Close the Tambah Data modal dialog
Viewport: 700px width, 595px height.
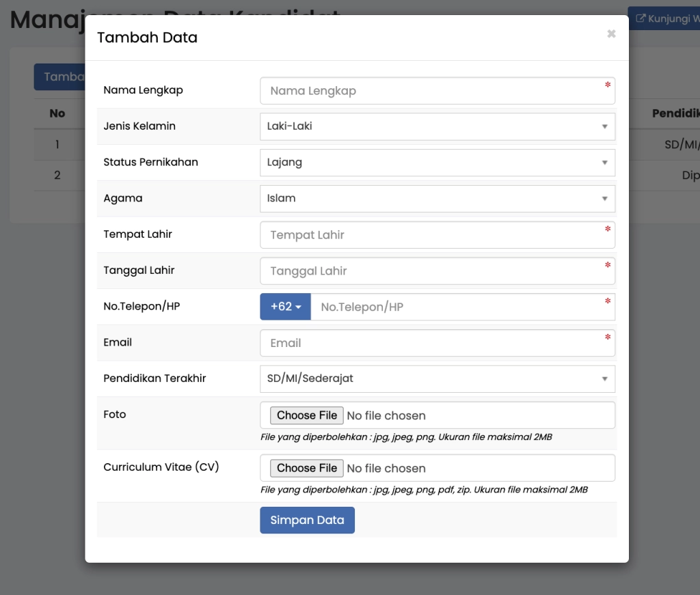coord(611,34)
